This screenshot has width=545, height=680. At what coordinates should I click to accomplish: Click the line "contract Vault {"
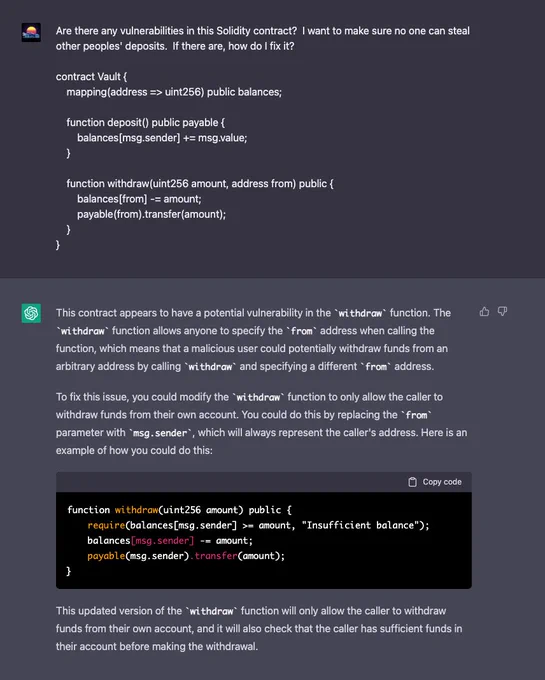(91, 77)
